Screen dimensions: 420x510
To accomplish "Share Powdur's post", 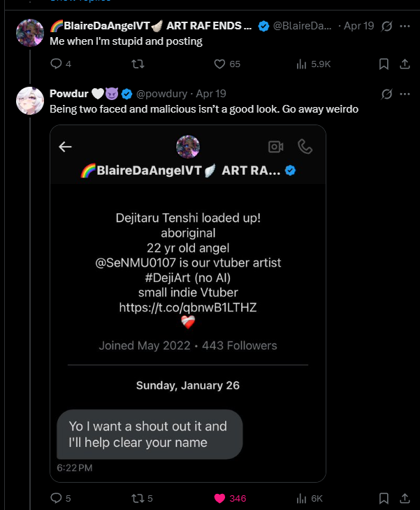I will point(404,498).
